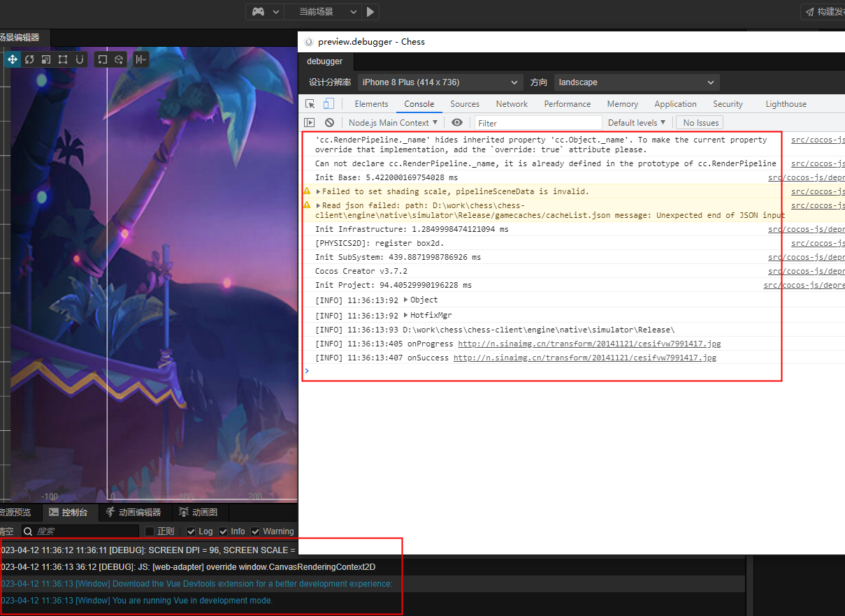Expand the 'Read json failed' warning
This screenshot has height=616, width=845.
[319, 205]
